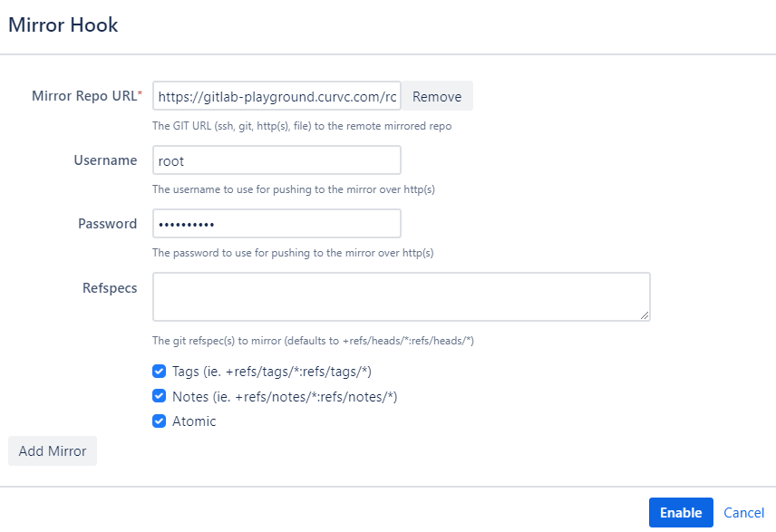The width and height of the screenshot is (776, 532).
Task: Select the masked Password field
Action: tap(276, 223)
